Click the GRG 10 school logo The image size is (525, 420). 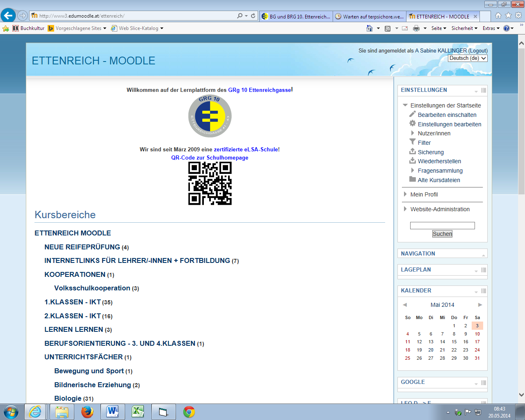pos(210,116)
